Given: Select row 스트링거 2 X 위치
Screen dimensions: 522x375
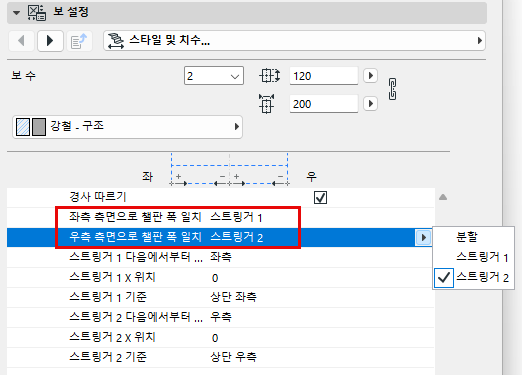Looking at the screenshot, I should (221, 337).
